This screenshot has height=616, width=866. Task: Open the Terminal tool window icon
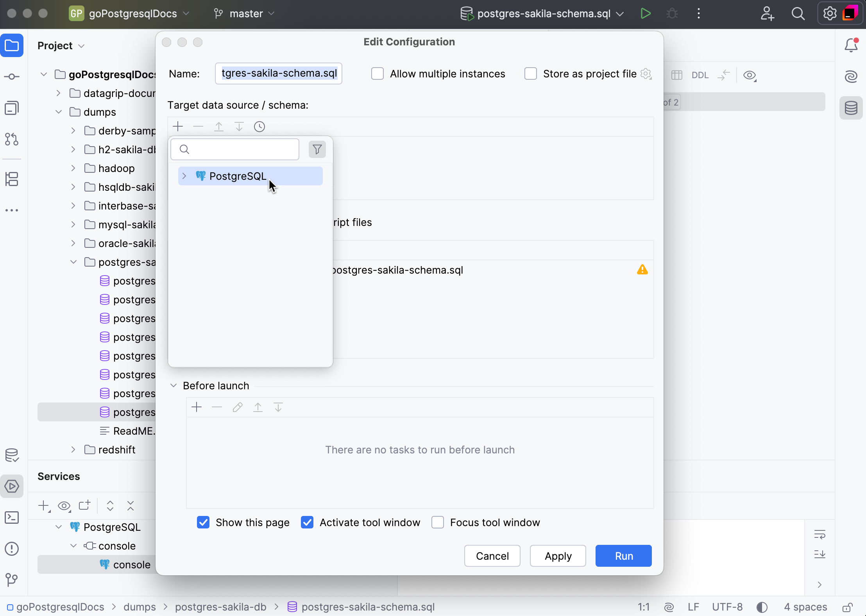pos(12,518)
